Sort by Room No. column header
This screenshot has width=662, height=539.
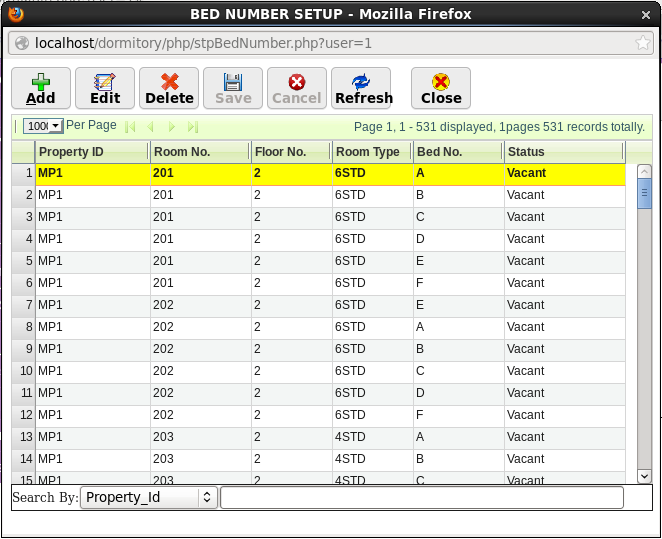(199, 152)
